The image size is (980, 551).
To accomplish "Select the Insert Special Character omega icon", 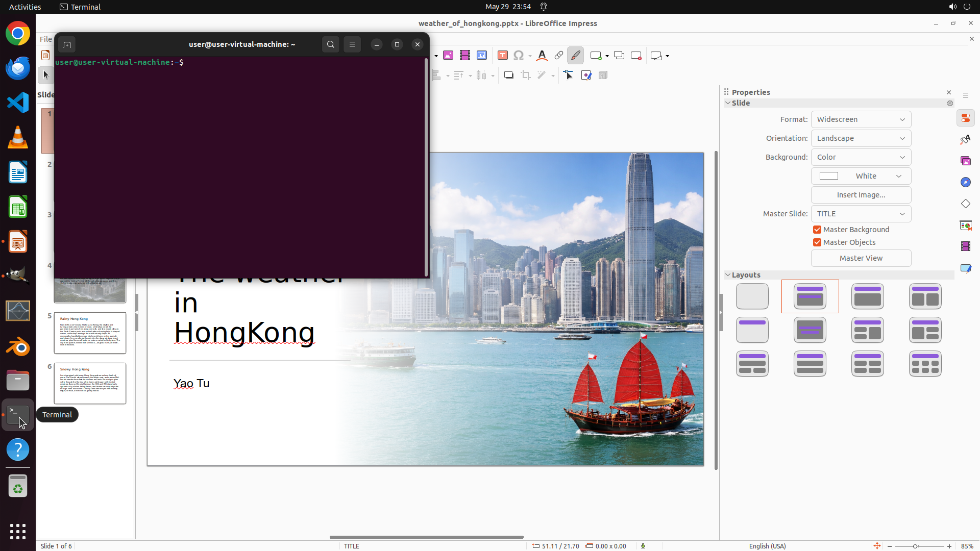I will pyautogui.click(x=519, y=56).
